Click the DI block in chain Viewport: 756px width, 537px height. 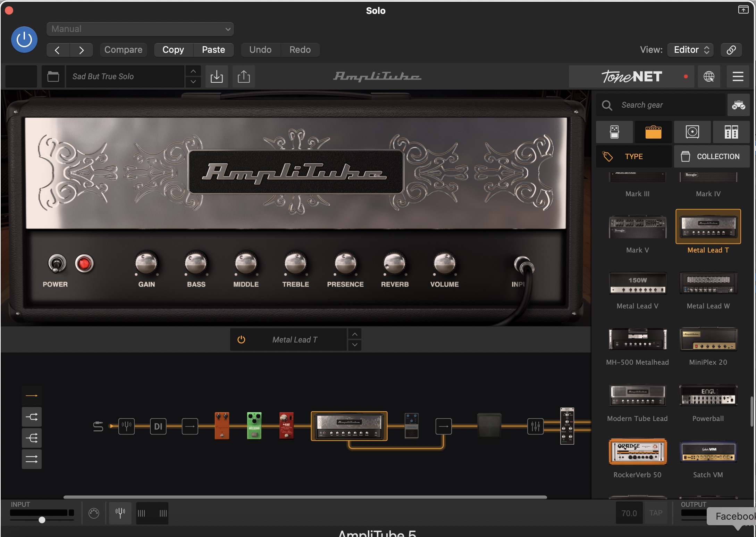tap(158, 426)
